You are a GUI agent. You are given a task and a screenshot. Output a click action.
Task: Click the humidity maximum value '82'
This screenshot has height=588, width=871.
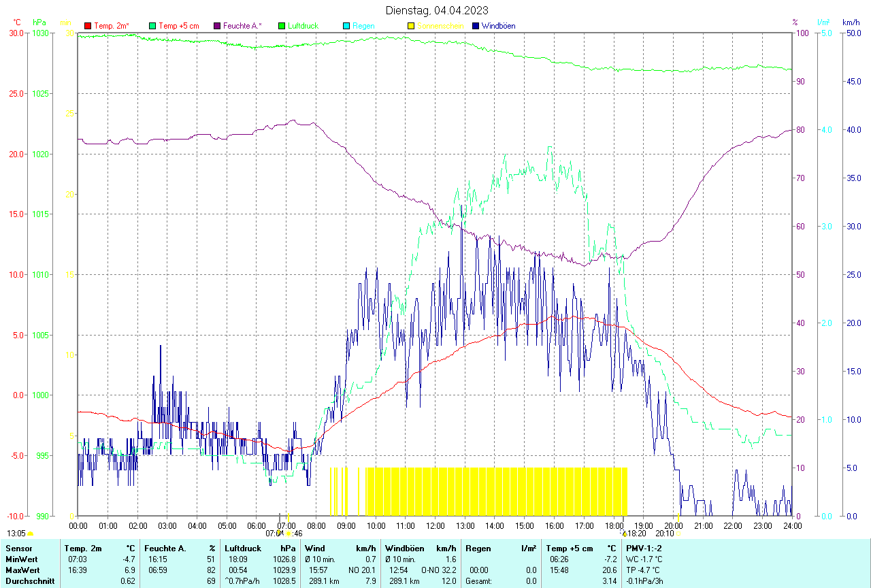click(x=212, y=570)
